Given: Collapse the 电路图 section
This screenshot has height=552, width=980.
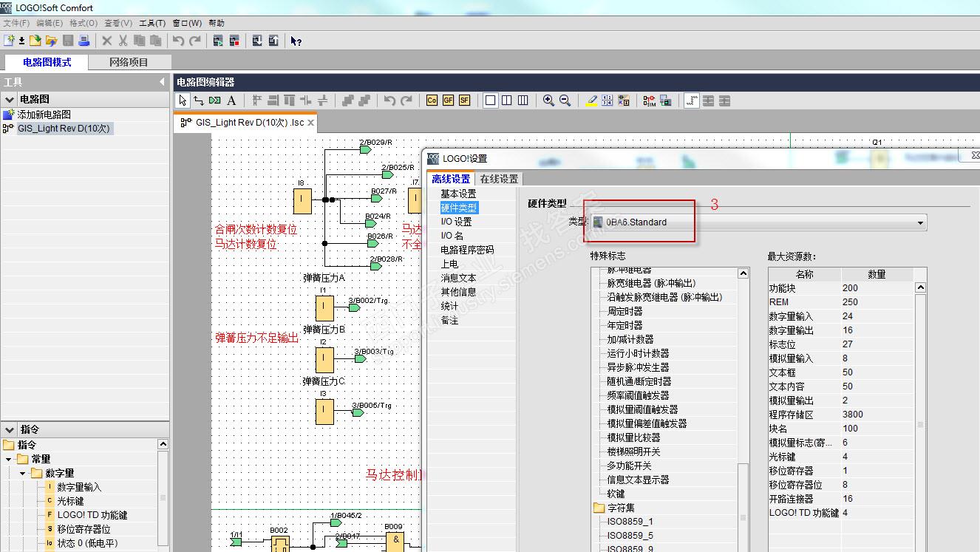Looking at the screenshot, I should [10, 99].
